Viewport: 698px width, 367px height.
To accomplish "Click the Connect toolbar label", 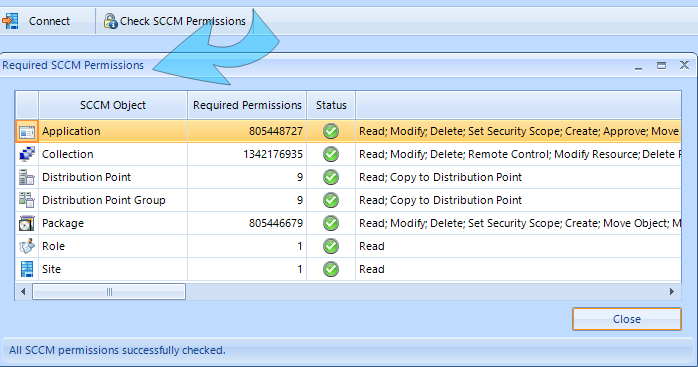I will [49, 21].
